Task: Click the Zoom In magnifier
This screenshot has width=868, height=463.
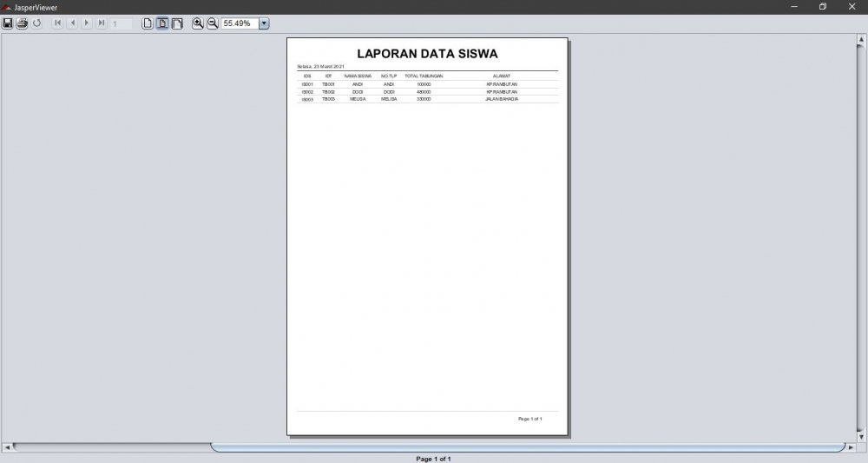Action: (x=198, y=23)
